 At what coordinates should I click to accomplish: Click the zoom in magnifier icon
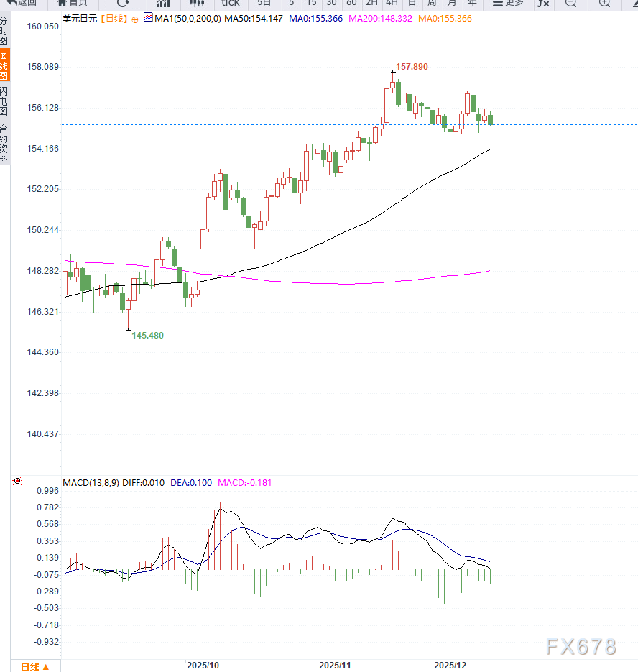coord(604,3)
